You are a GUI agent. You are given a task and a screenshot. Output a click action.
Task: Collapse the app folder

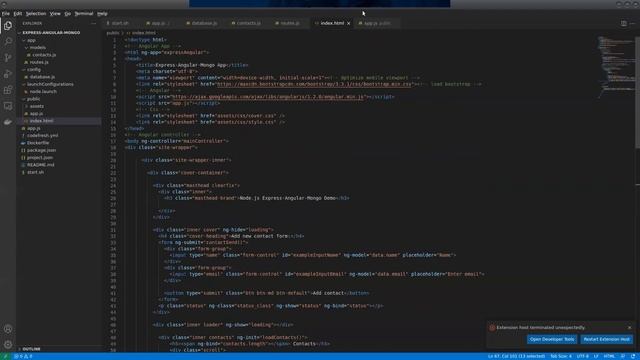point(31,40)
